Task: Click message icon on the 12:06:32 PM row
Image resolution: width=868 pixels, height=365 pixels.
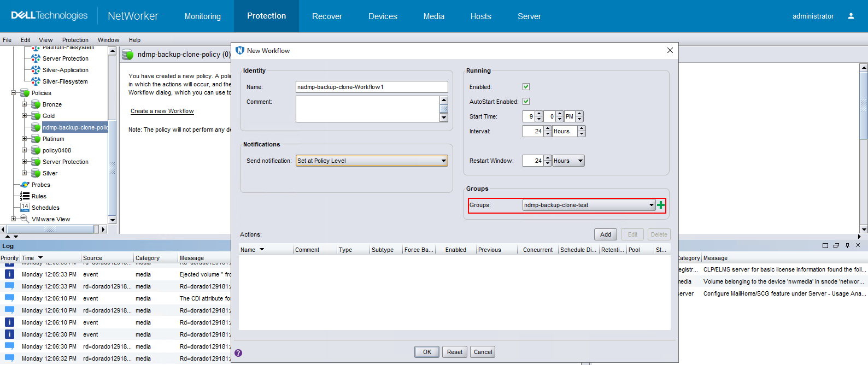Action: pyautogui.click(x=9, y=358)
